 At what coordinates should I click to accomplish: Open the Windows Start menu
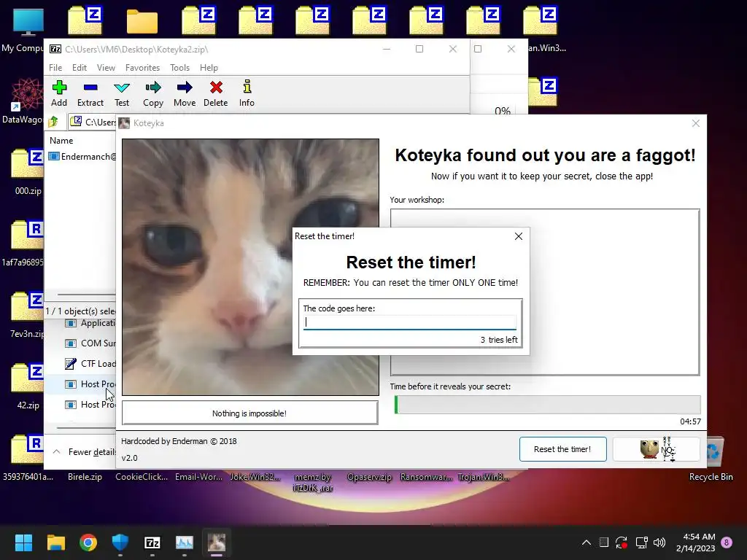click(x=23, y=542)
